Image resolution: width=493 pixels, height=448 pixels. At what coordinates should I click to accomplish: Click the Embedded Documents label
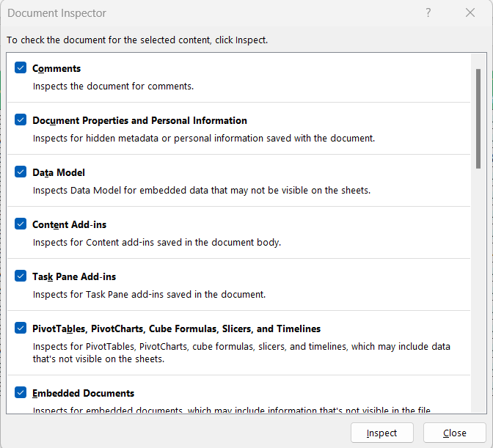click(84, 393)
